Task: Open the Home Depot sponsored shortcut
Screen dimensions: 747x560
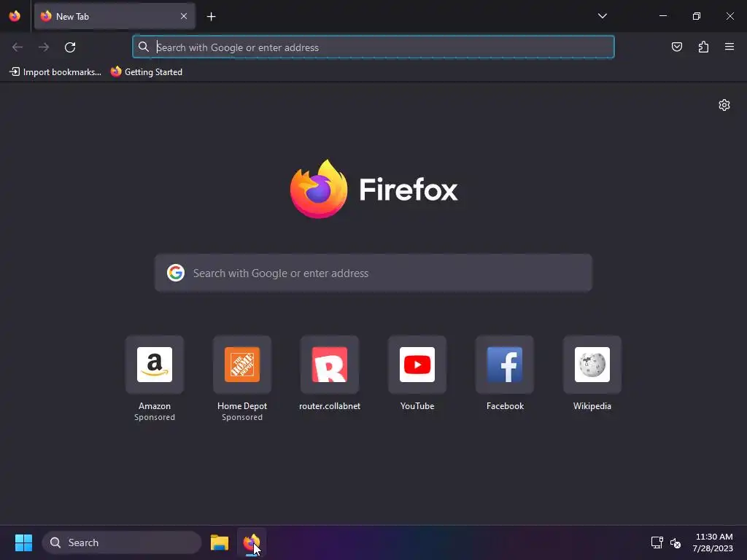Action: pos(242,365)
